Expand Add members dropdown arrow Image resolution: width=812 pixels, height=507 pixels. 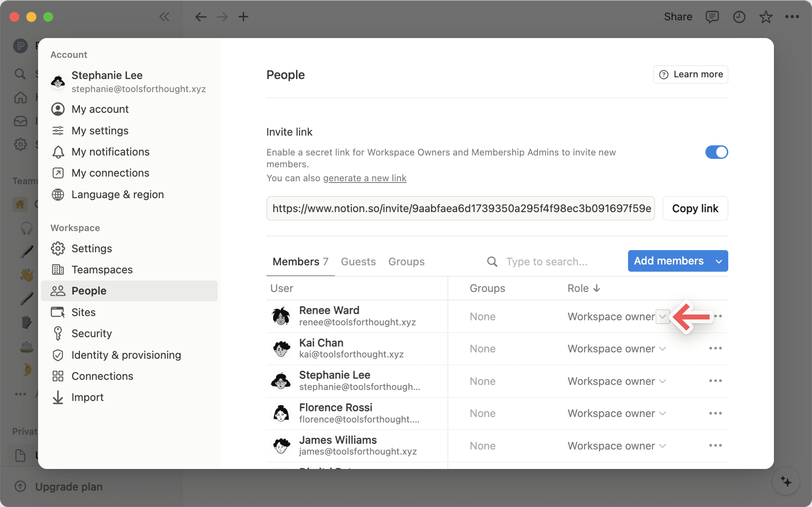[719, 261]
